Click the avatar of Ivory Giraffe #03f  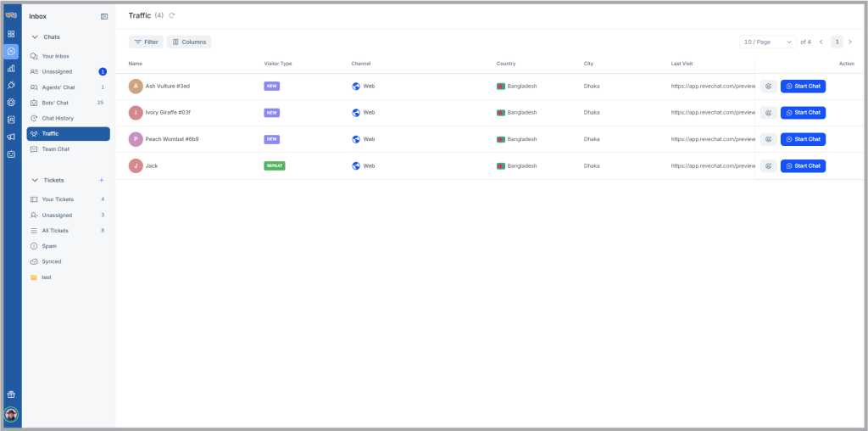[136, 113]
